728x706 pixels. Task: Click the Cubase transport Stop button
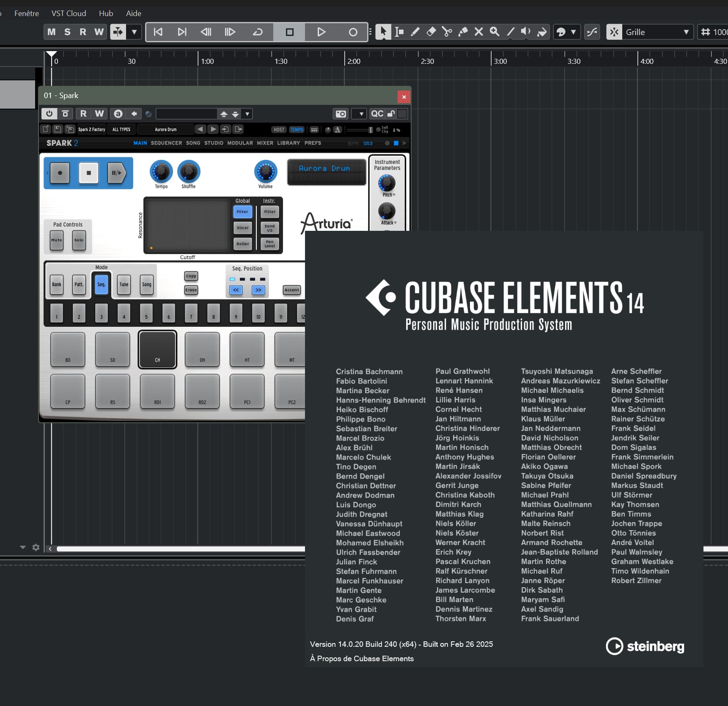click(x=289, y=32)
